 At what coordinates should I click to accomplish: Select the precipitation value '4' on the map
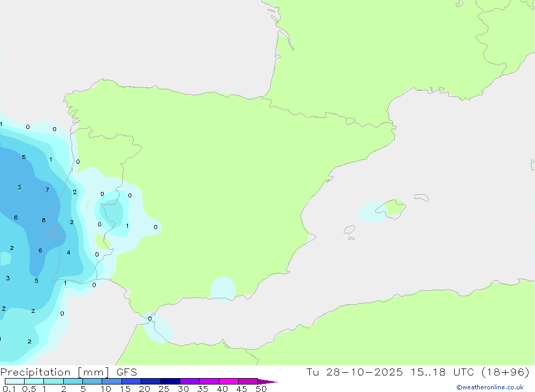point(68,253)
